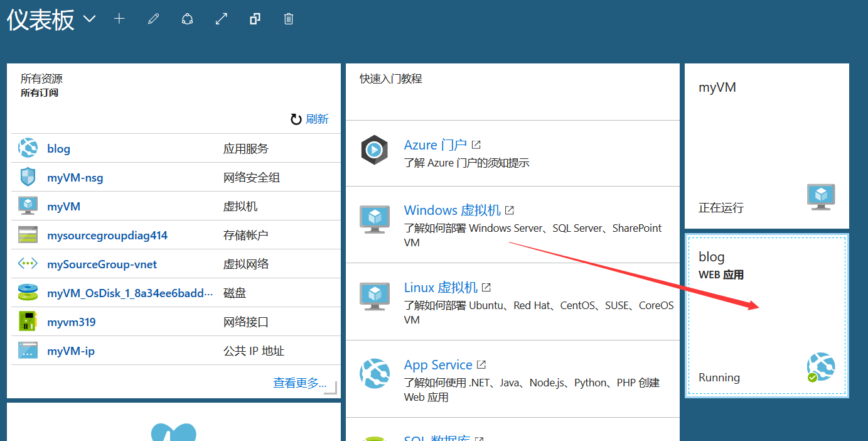Click the 磁盘 type text

tap(235, 293)
